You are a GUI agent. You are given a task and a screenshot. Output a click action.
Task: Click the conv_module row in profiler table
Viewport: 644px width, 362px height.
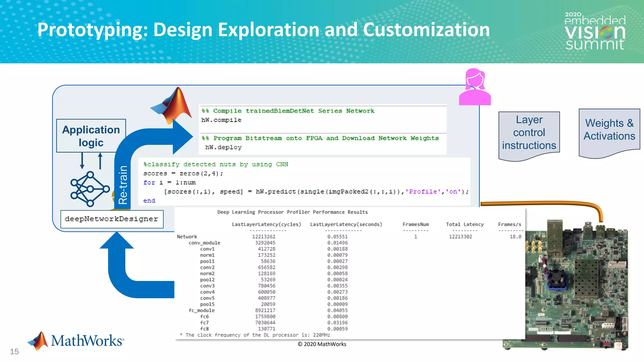(x=204, y=243)
